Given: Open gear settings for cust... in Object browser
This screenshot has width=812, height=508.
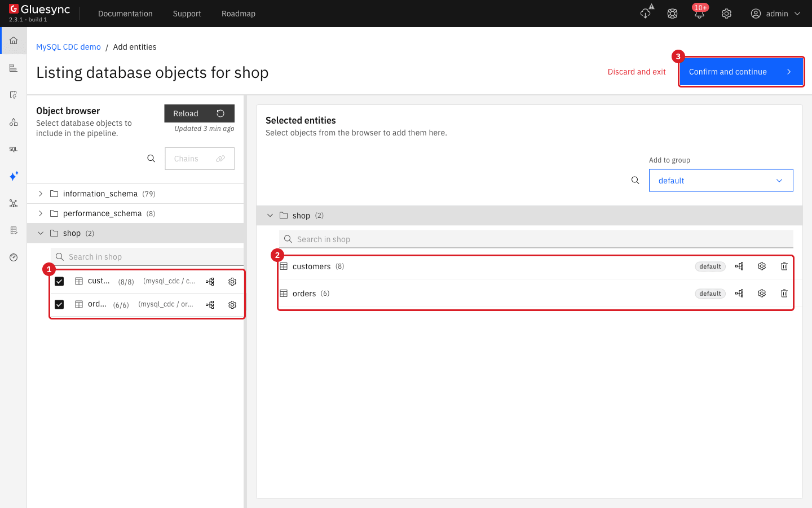Looking at the screenshot, I should (232, 282).
